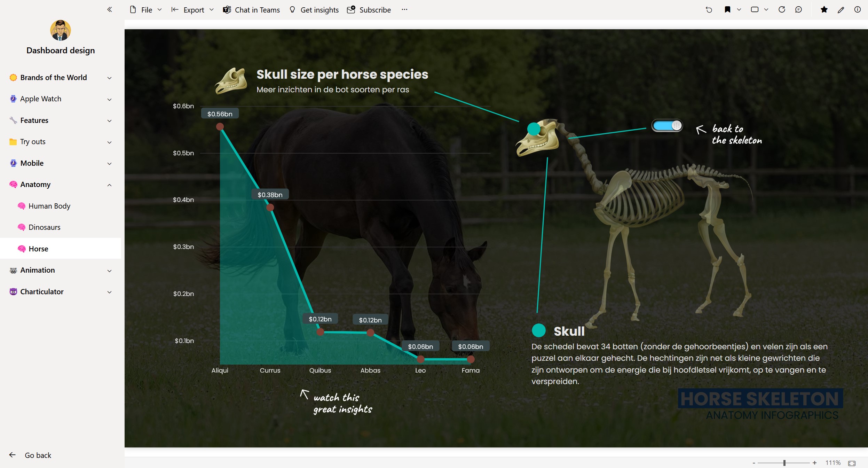Click the fit to page icon

click(x=852, y=463)
